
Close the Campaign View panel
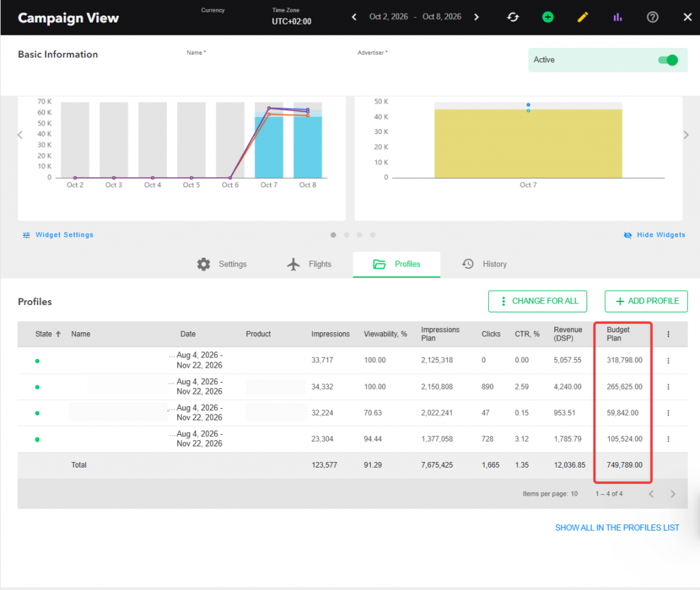tap(688, 17)
